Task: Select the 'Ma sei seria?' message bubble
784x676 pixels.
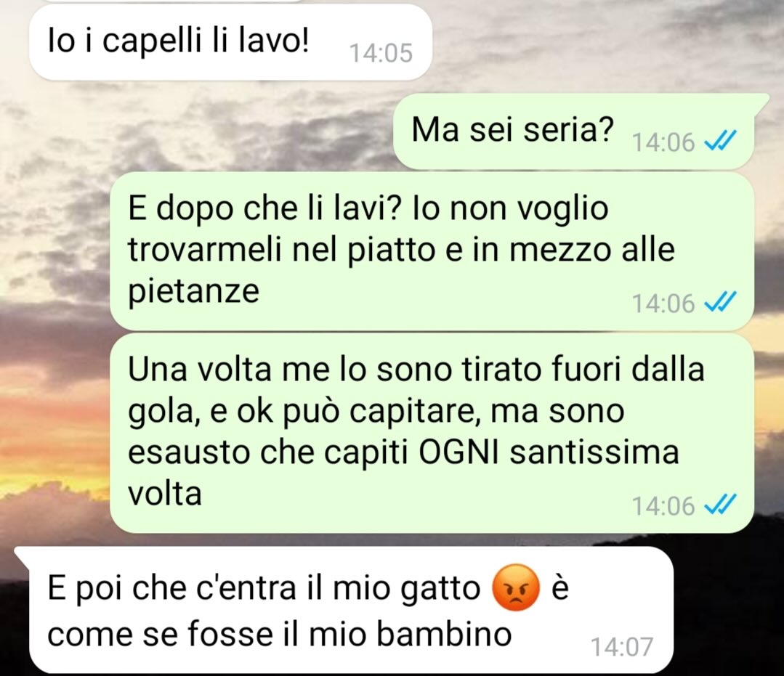Action: tap(574, 131)
